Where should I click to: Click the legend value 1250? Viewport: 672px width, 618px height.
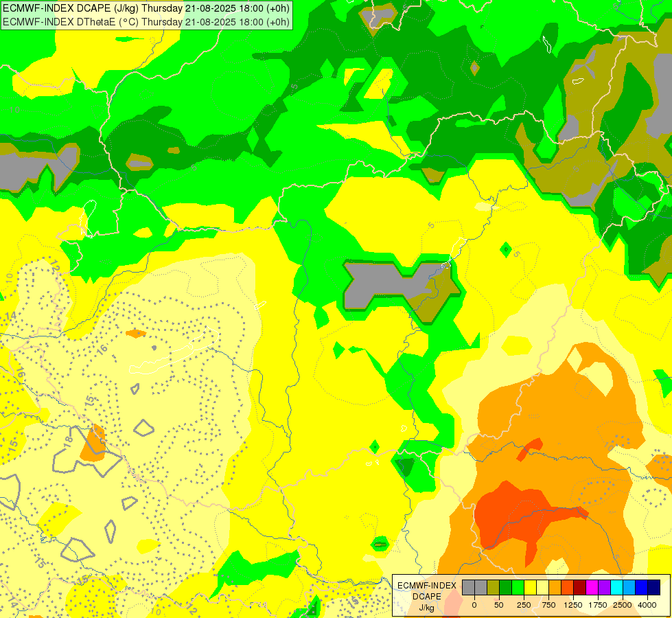tap(573, 605)
